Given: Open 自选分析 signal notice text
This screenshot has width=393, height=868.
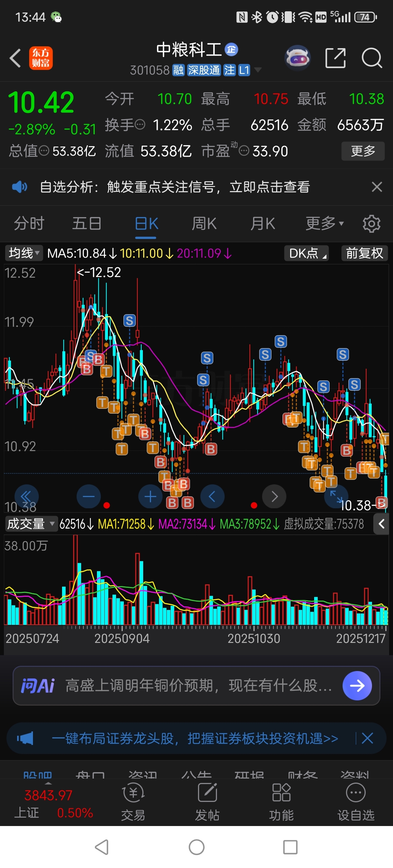Looking at the screenshot, I should click(175, 187).
